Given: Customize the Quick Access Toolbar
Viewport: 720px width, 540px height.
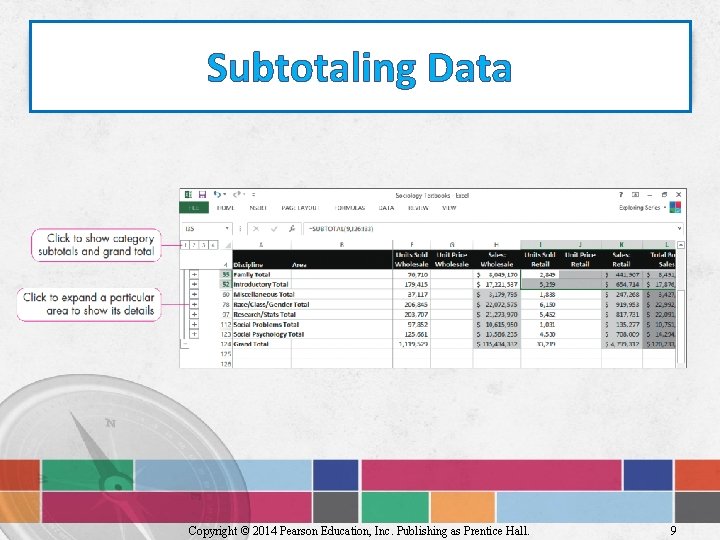Looking at the screenshot, I should 253,195.
